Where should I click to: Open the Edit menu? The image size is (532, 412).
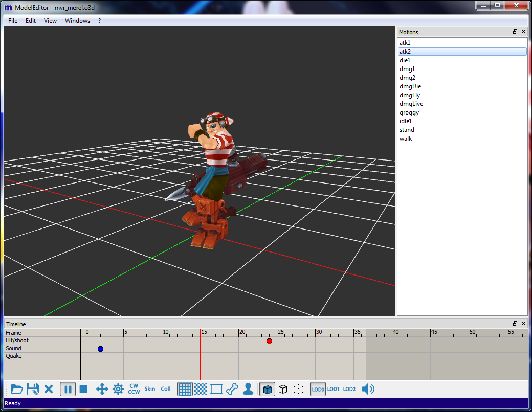(x=31, y=20)
